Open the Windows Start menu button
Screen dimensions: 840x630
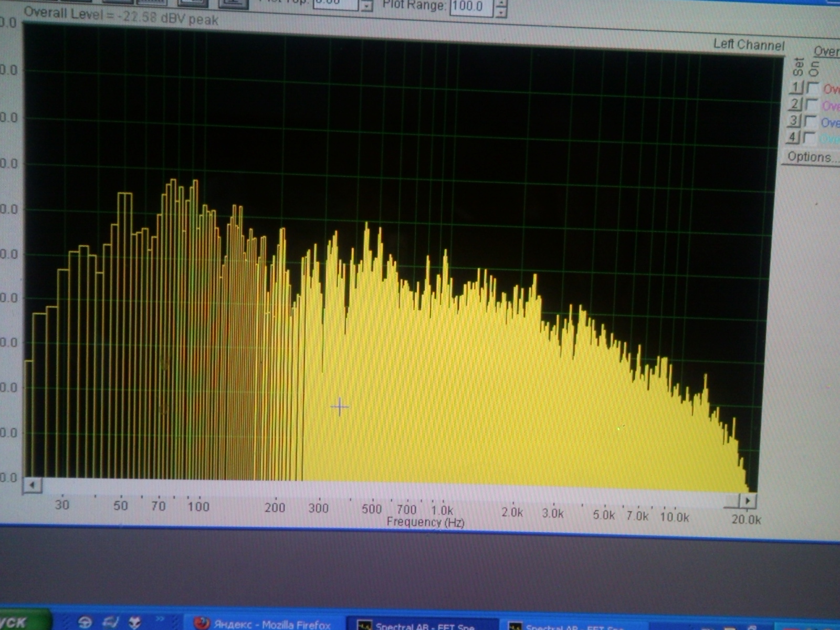(21, 622)
